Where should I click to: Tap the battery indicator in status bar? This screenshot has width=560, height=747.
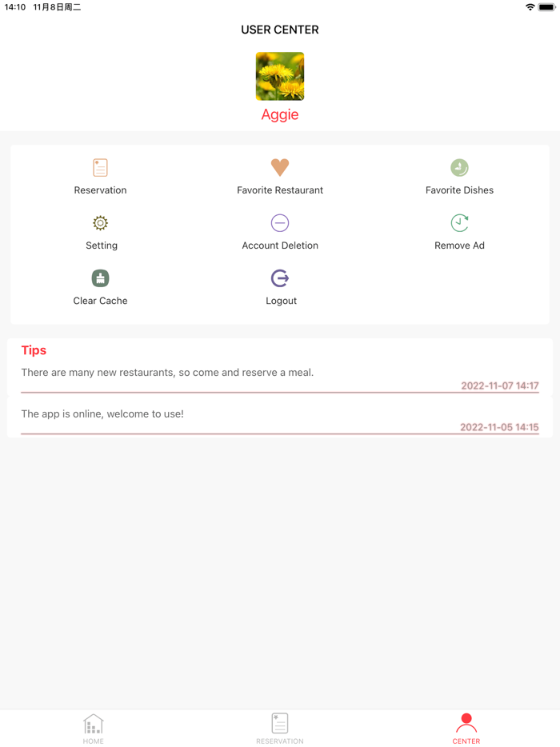tap(546, 7)
